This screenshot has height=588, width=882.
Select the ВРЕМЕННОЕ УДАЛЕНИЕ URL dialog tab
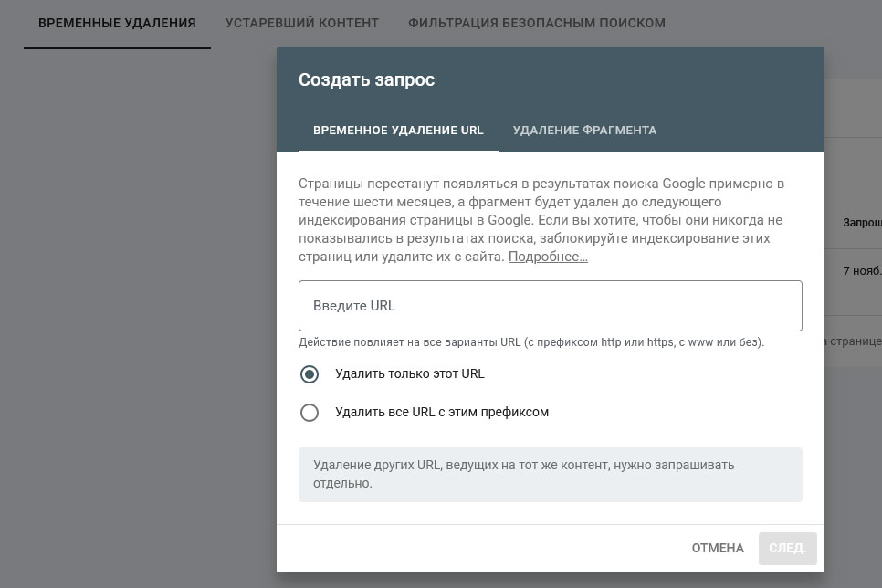[x=398, y=130]
